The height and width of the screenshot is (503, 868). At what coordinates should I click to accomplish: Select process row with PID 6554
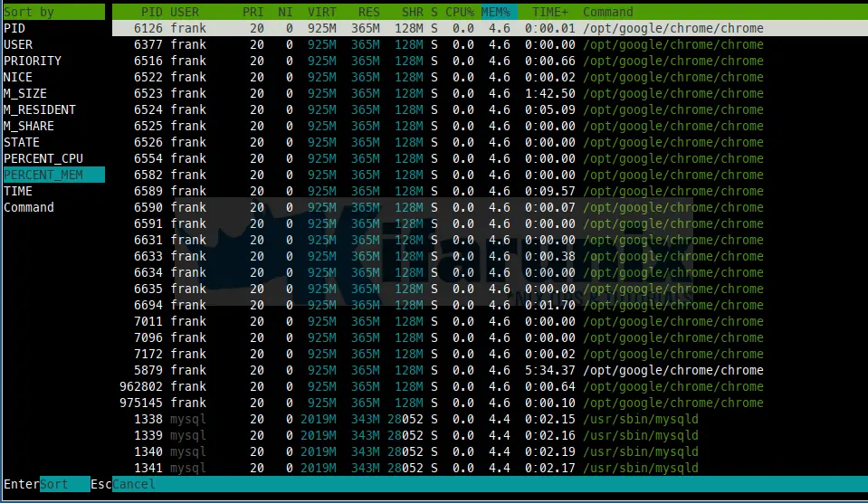(490, 159)
